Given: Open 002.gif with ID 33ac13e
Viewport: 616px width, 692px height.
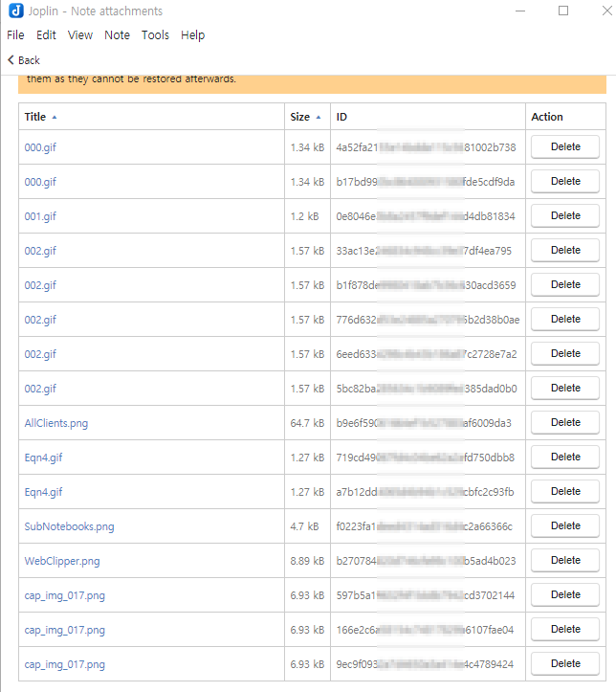Looking at the screenshot, I should [x=40, y=251].
